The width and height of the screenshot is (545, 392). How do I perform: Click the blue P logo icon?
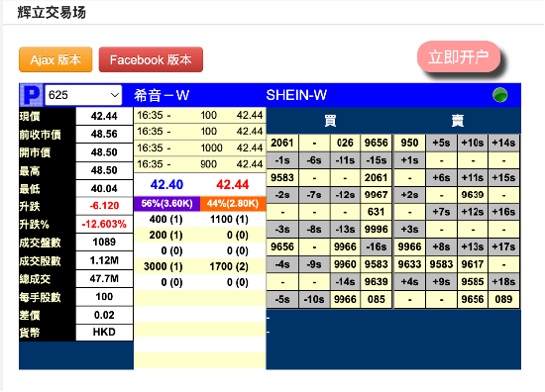[32, 95]
